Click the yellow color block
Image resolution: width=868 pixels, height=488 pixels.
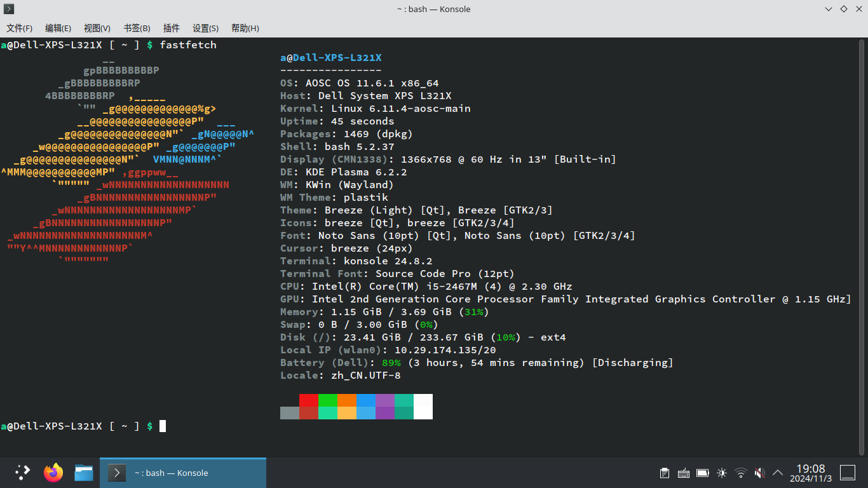point(347,413)
